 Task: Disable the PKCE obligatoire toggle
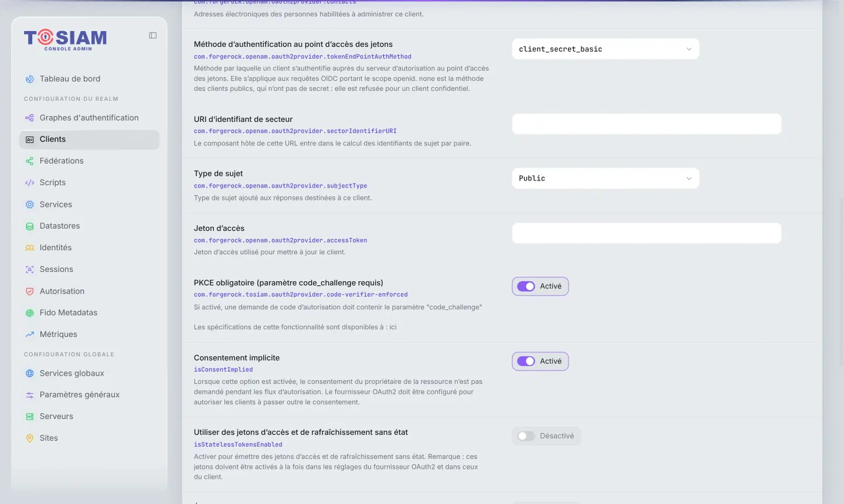click(x=526, y=287)
